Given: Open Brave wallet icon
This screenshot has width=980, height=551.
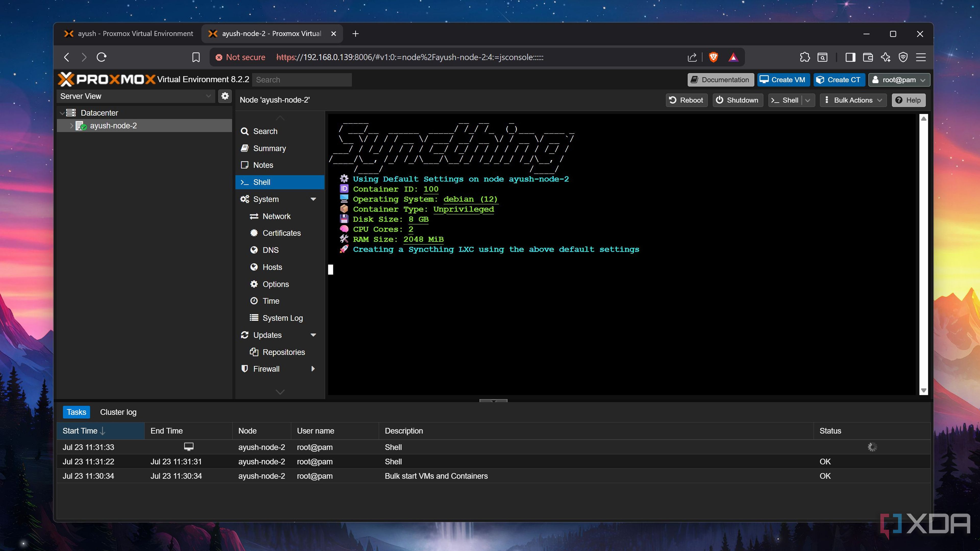Looking at the screenshot, I should pyautogui.click(x=868, y=57).
